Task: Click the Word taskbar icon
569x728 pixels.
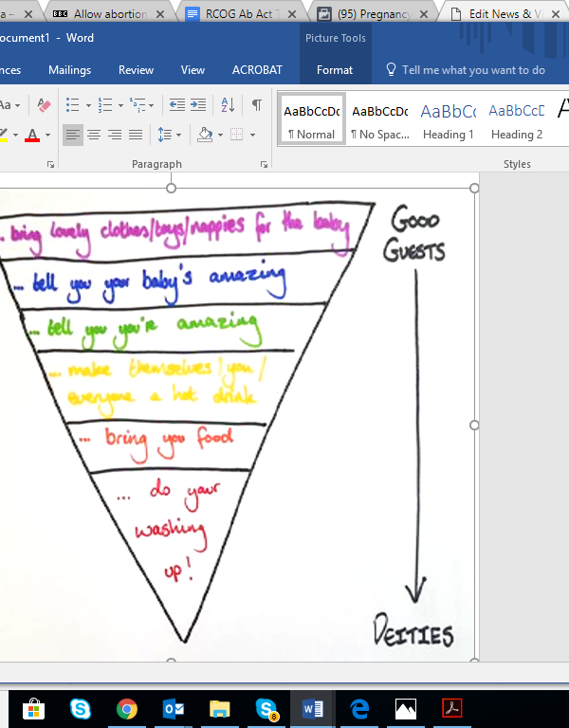Action: (x=313, y=709)
